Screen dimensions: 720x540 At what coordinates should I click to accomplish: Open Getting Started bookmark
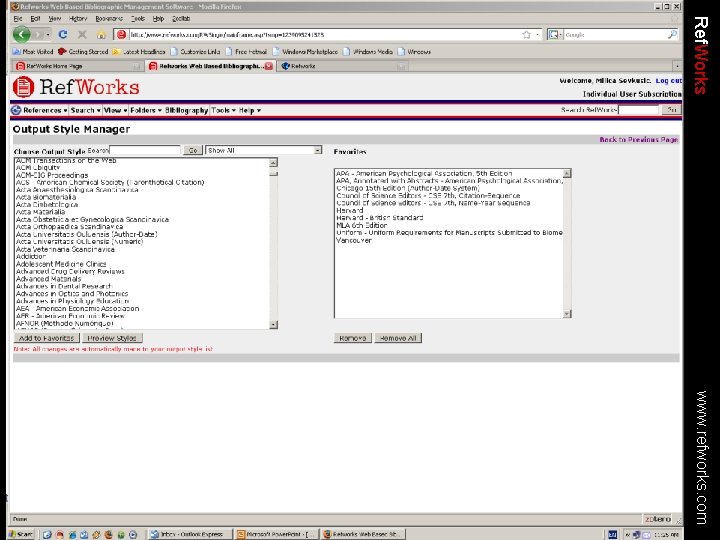(83, 51)
